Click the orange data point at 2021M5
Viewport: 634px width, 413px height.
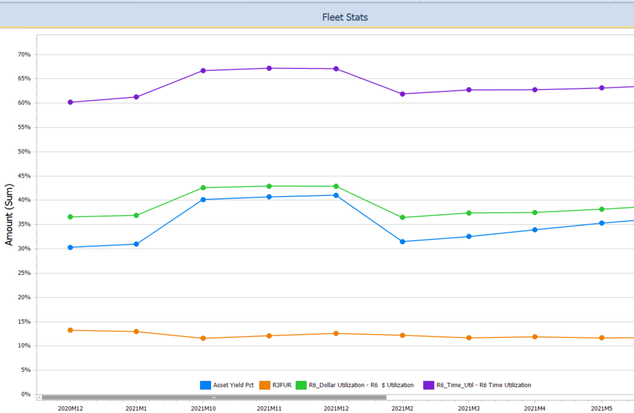602,338
